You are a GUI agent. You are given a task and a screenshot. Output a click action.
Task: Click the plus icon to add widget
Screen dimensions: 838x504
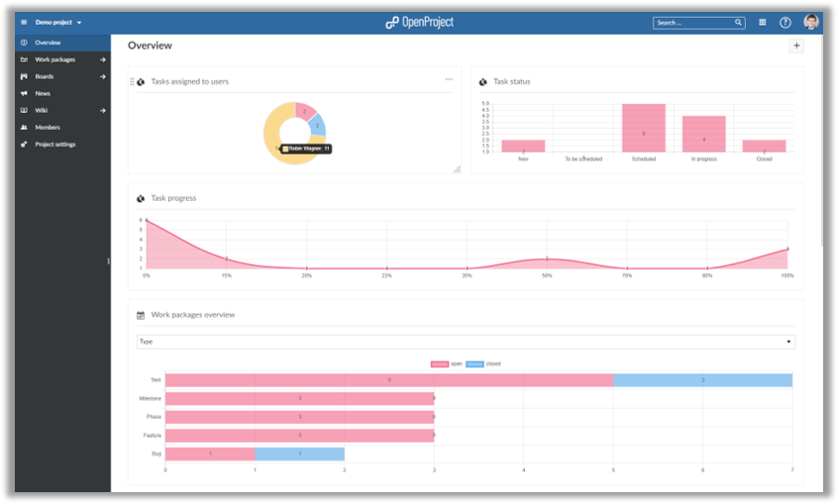coord(796,46)
